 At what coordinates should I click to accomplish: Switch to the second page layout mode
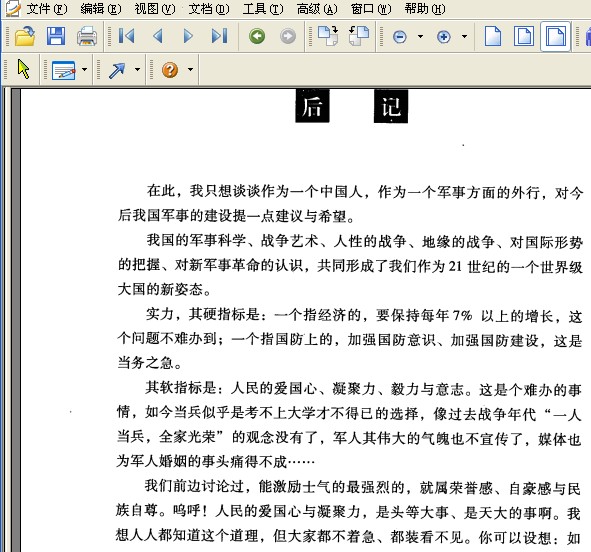tap(524, 37)
